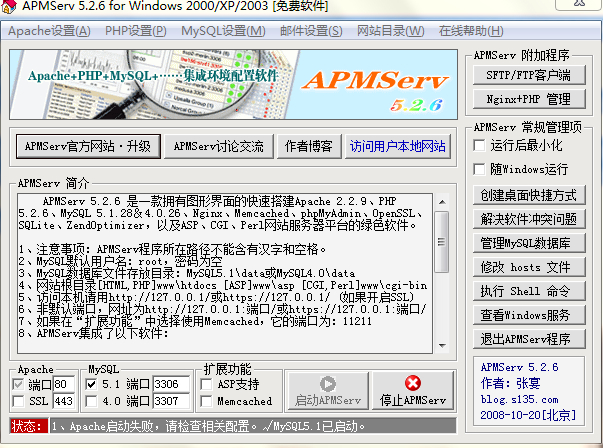Click the 1、注意事项 line in description
Viewport: 603px width, 448px height.
pos(173,250)
